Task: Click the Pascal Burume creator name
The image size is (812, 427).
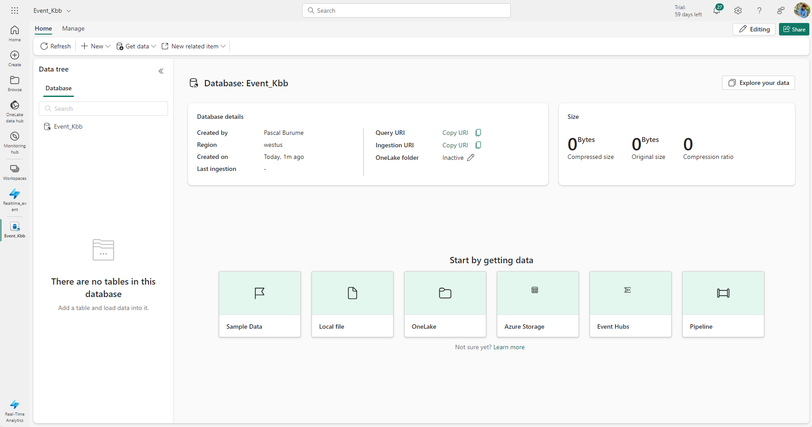Action: [284, 132]
